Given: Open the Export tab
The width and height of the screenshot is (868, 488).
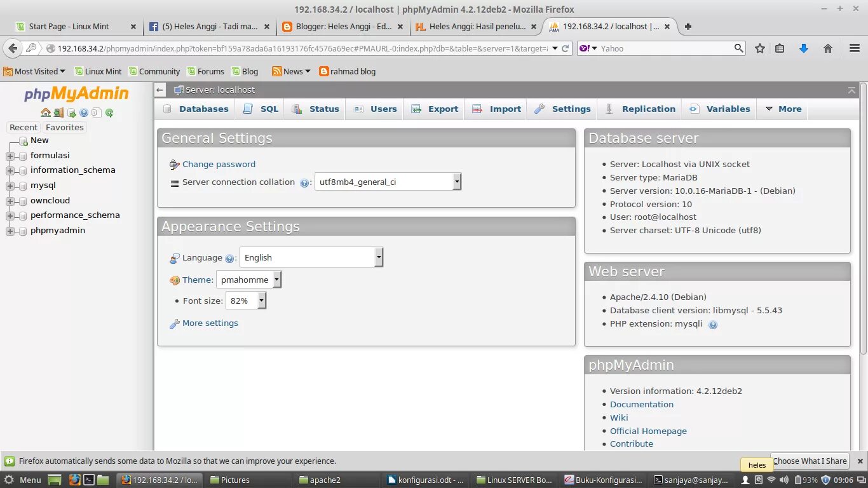Looking at the screenshot, I should click(x=435, y=109).
